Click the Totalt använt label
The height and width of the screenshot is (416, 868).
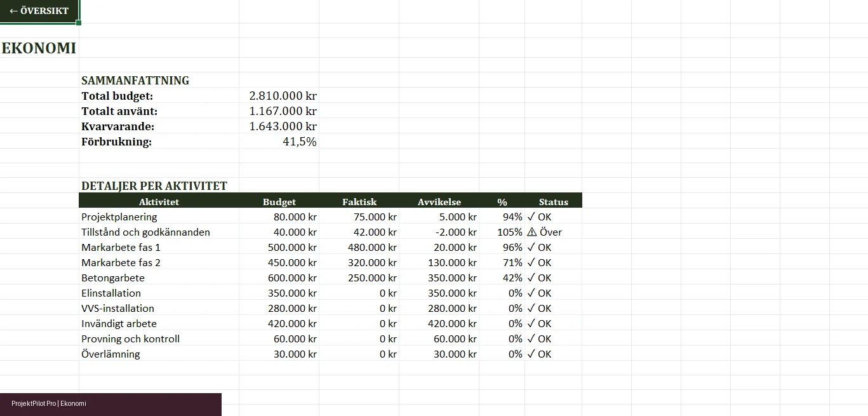coord(119,111)
